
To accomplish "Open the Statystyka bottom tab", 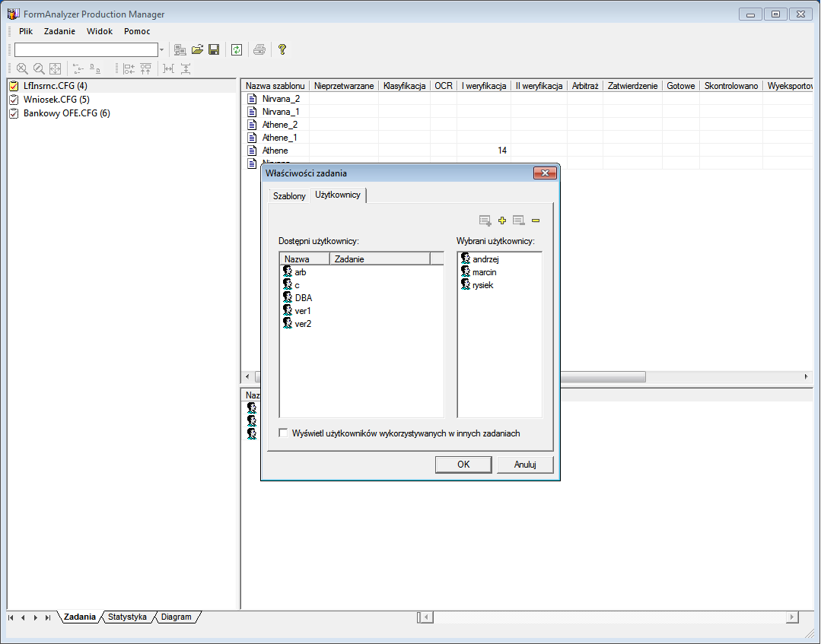I will tap(127, 617).
